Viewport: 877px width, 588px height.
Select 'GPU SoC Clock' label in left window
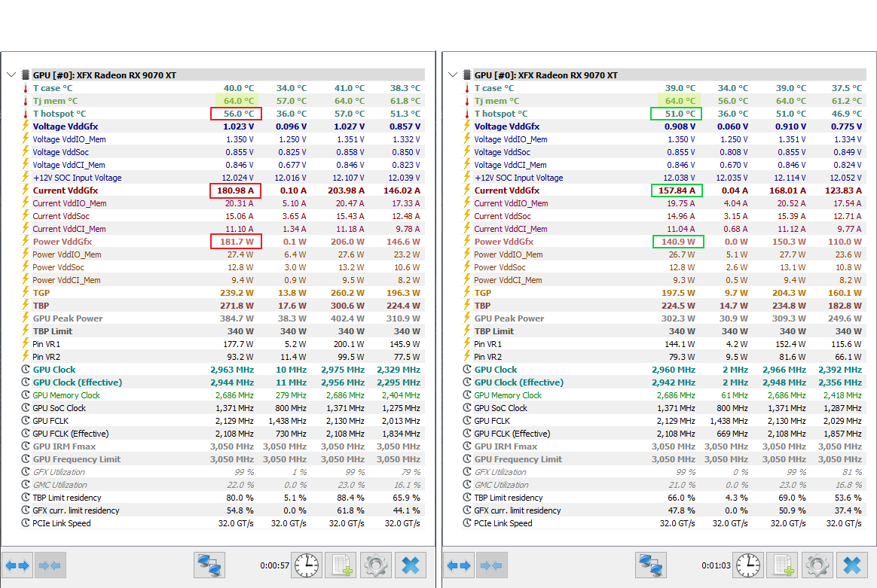pyautogui.click(x=60, y=408)
